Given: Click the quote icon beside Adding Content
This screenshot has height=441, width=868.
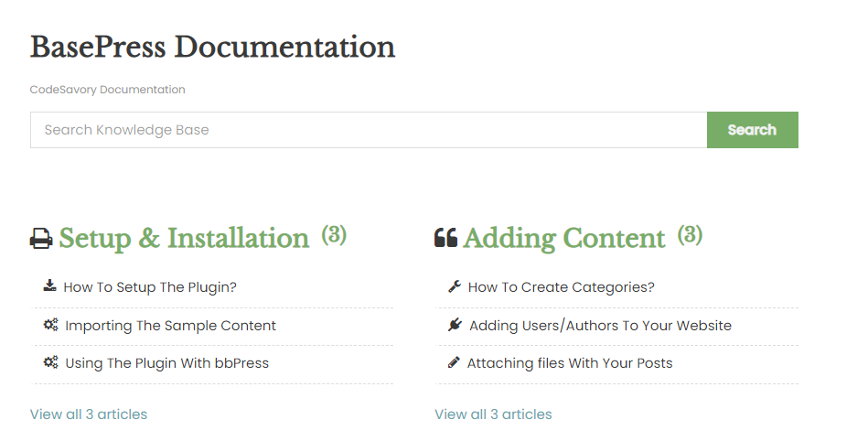Looking at the screenshot, I should [x=445, y=239].
